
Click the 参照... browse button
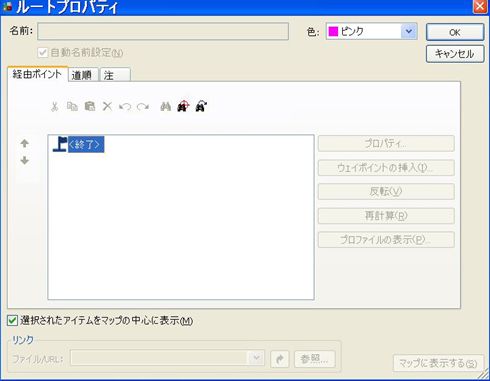coord(315,359)
